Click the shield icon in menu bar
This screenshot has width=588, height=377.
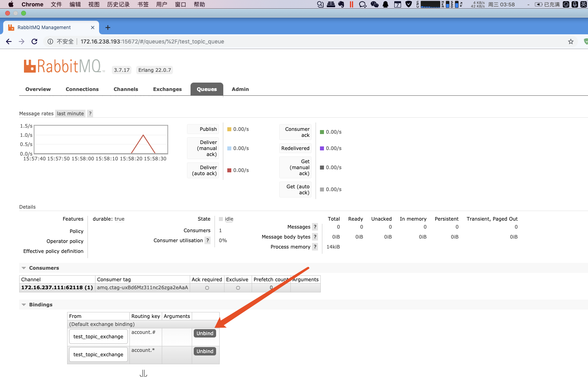tap(409, 4)
